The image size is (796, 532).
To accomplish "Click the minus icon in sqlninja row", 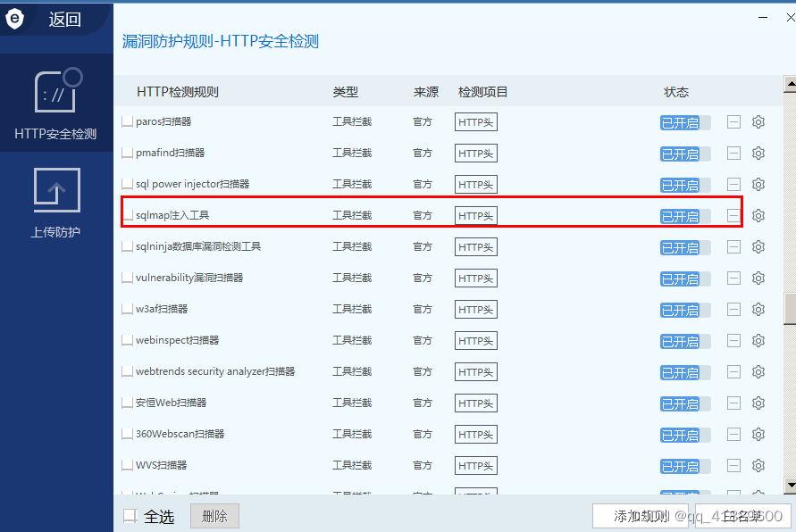I will [733, 247].
